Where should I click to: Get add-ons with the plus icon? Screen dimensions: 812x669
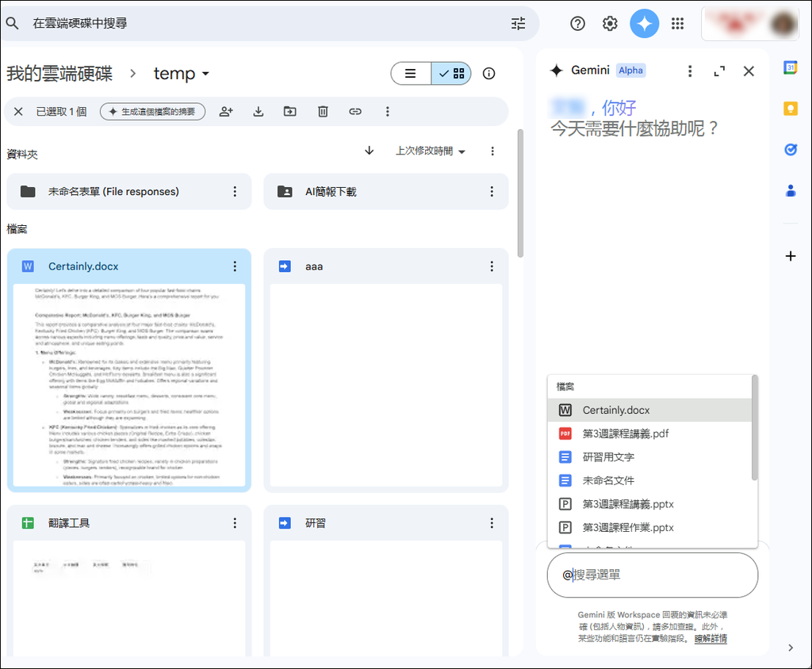pyautogui.click(x=791, y=256)
